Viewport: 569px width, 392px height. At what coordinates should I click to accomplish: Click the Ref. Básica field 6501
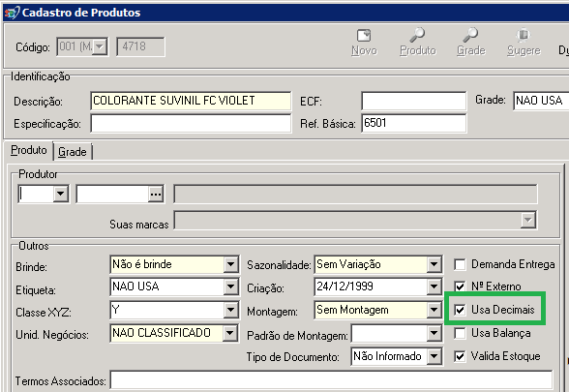pos(414,124)
